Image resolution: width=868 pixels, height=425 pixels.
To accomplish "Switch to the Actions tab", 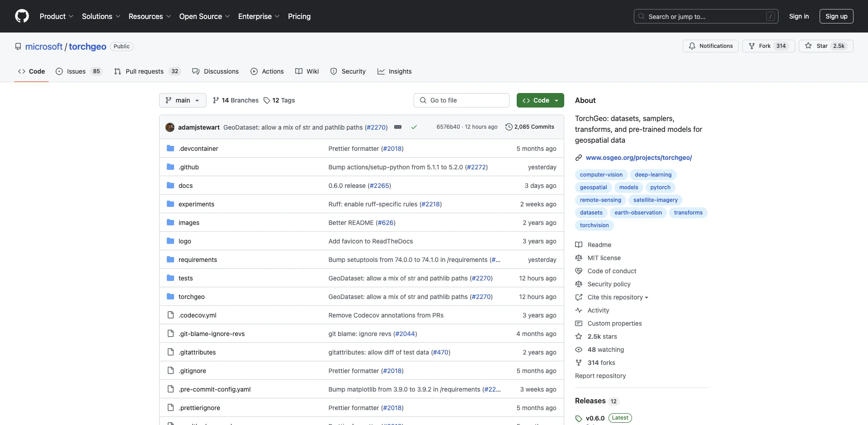I will 267,71.
